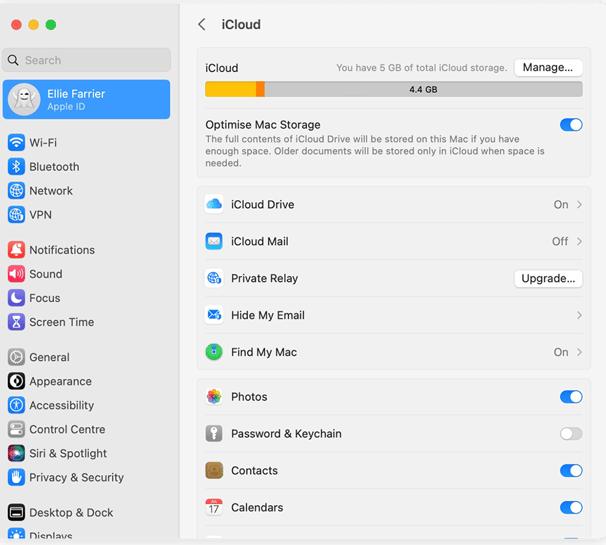The image size is (606, 545).
Task: Open the Find My Mac row label
Action: pos(264,352)
